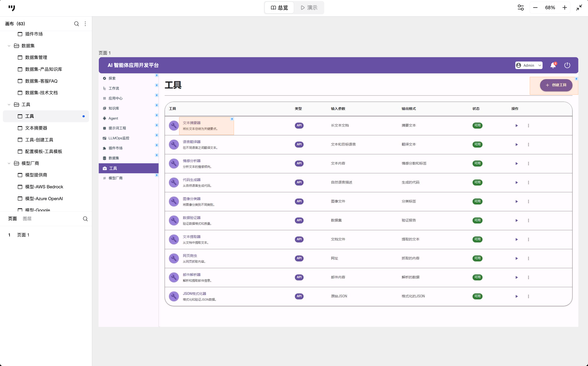Viewport: 588px width, 366px height.
Task: Zoom out with the minus button
Action: point(536,8)
